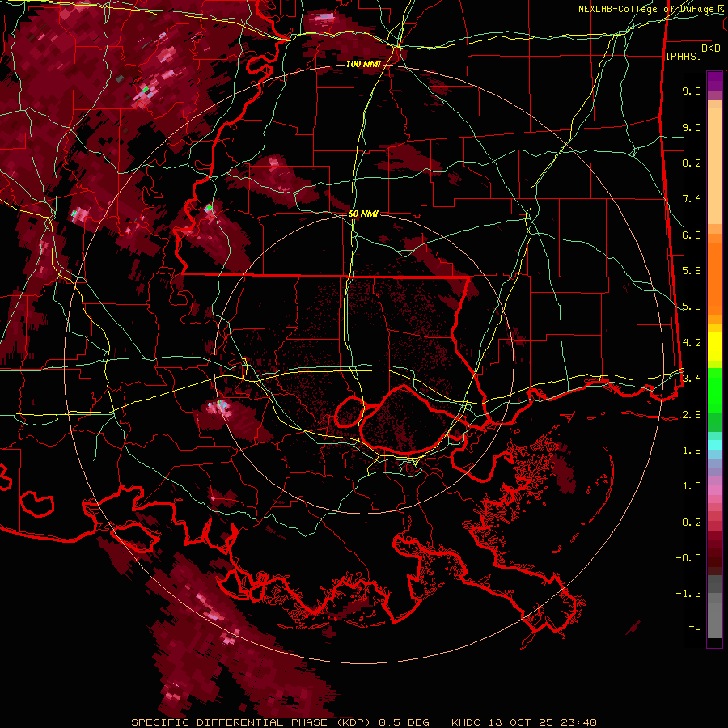The width and height of the screenshot is (728, 728).
Task: Select the purple swatch at the scale top
Action: 714,81
